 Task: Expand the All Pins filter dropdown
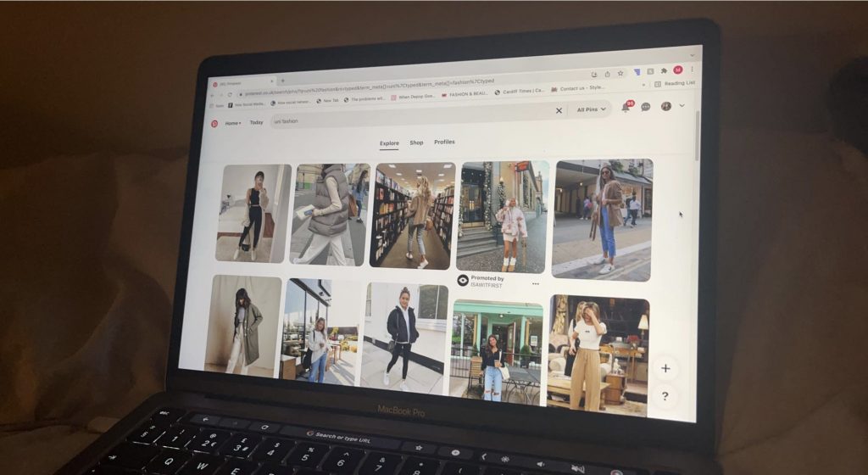[x=592, y=110]
